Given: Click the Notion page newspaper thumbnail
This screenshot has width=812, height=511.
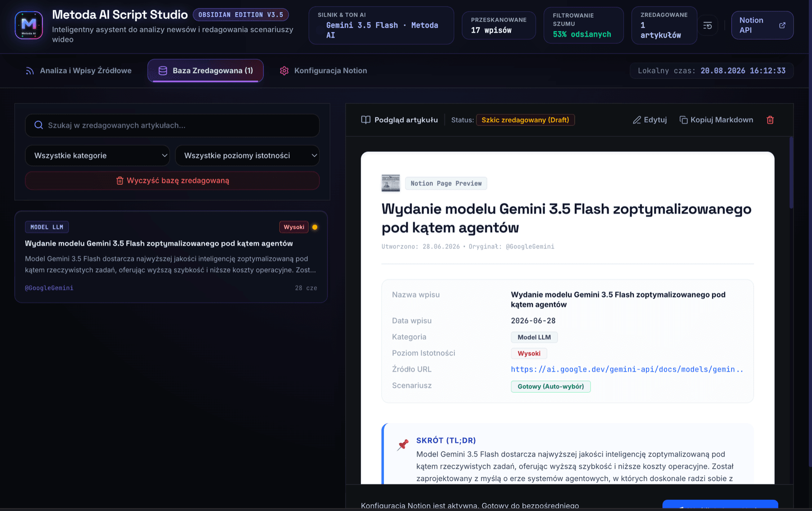Looking at the screenshot, I should (x=391, y=183).
